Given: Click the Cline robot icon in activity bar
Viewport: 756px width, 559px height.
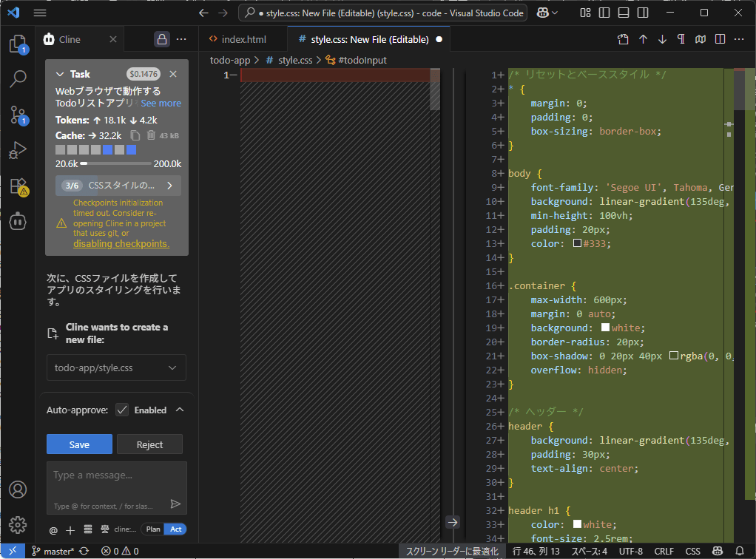Looking at the screenshot, I should coord(18,221).
